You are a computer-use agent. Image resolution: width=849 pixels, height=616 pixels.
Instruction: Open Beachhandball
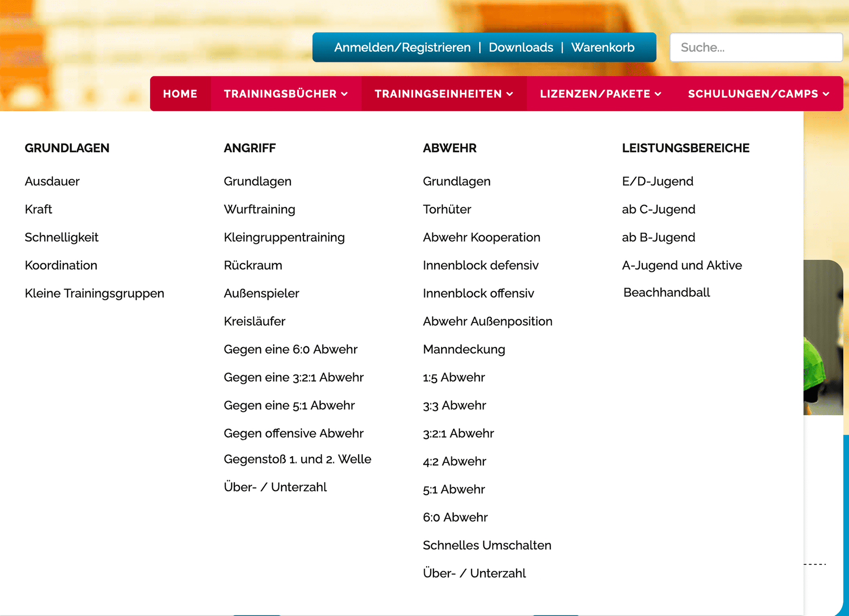666,292
